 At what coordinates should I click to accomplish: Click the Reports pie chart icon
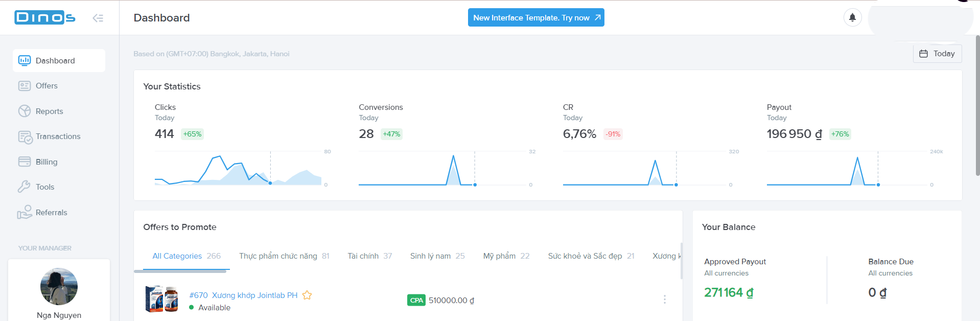[x=24, y=111]
